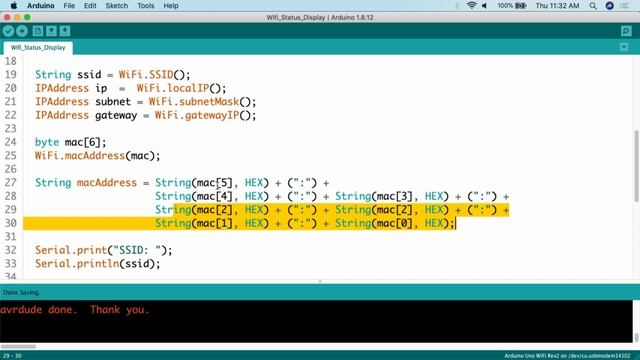The width and height of the screenshot is (640, 360).
Task: Click 'macAddress' variable on line 27
Action: click(107, 182)
